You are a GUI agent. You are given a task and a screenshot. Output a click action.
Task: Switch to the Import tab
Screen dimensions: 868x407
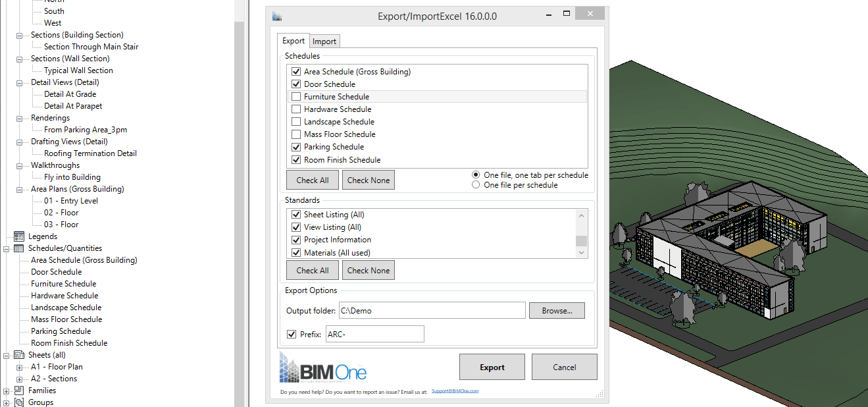pos(324,40)
